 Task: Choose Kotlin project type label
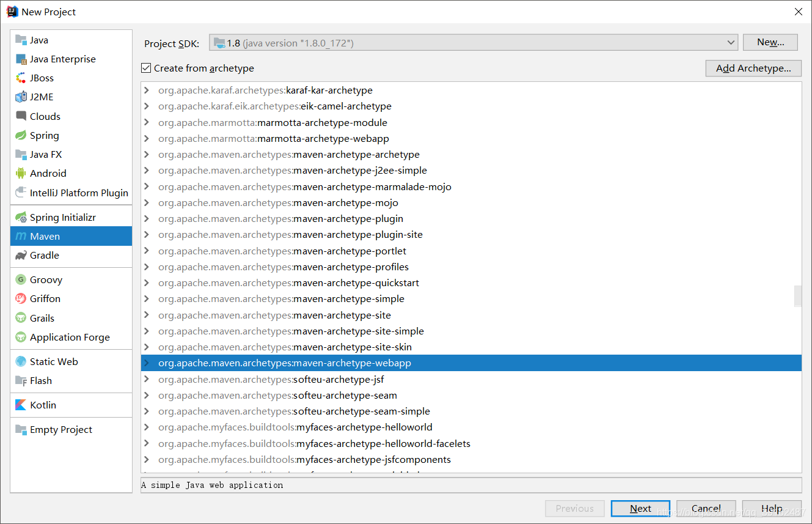43,405
